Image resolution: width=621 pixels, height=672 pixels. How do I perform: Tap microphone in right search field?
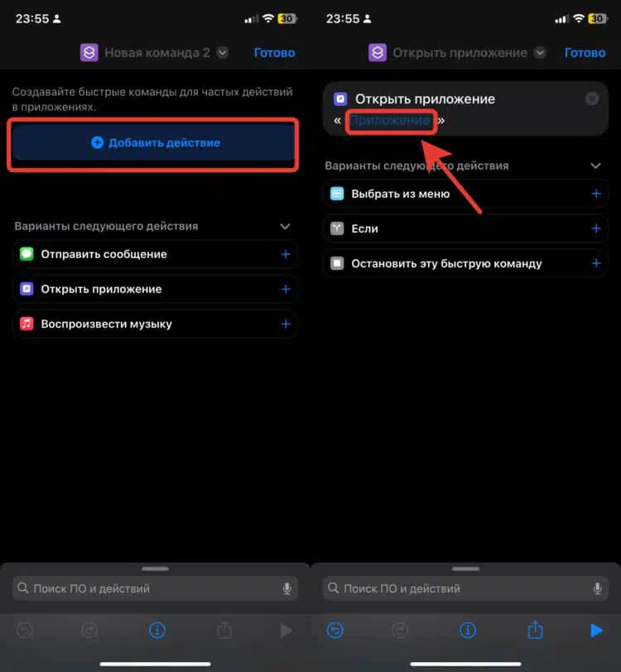click(x=597, y=589)
